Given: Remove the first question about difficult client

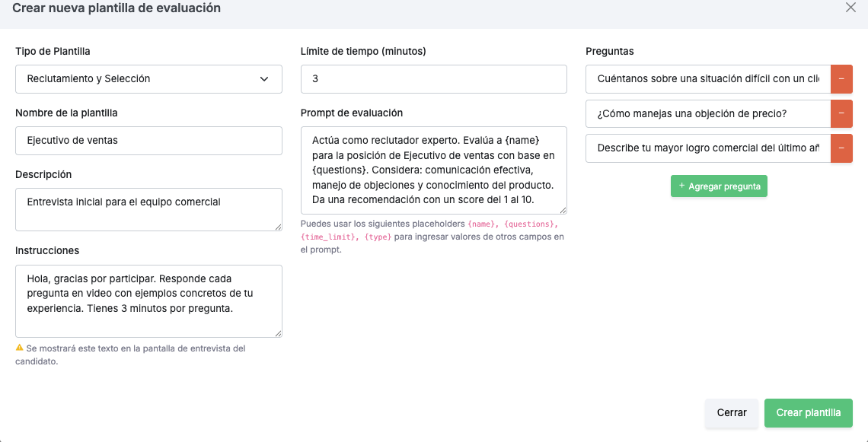Looking at the screenshot, I should [841, 79].
